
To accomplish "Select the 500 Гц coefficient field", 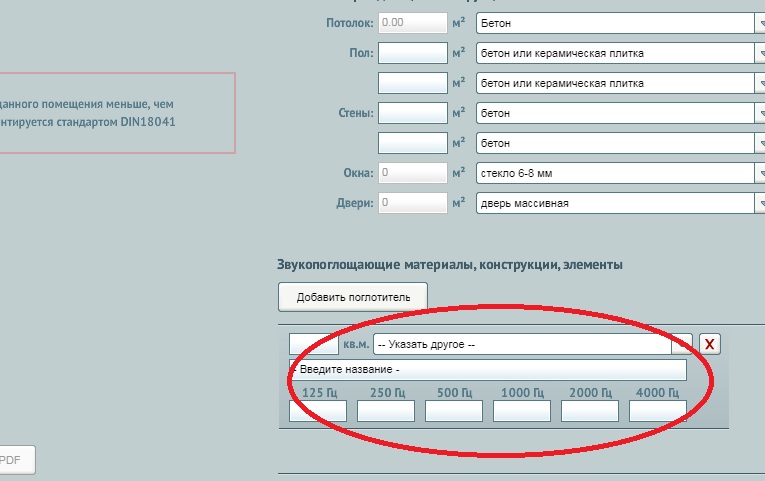I will click(454, 411).
